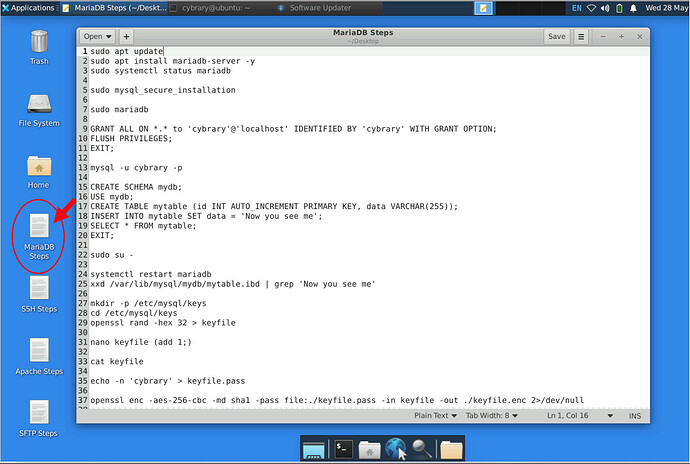Viewport: 690px width, 464px height.
Task: Switch to Software Updater taskbar window
Action: pyautogui.click(x=329, y=8)
